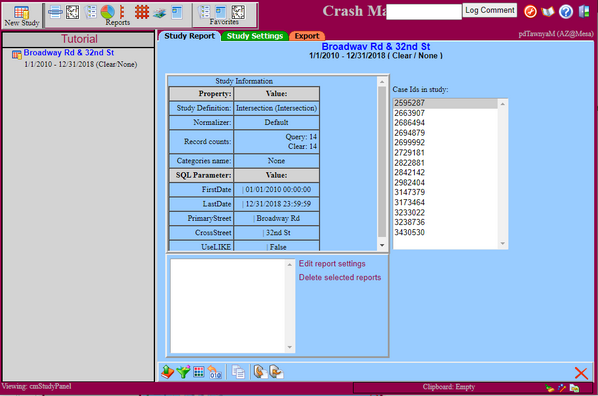Click Delete selected reports link
598x396 pixels.
340,277
